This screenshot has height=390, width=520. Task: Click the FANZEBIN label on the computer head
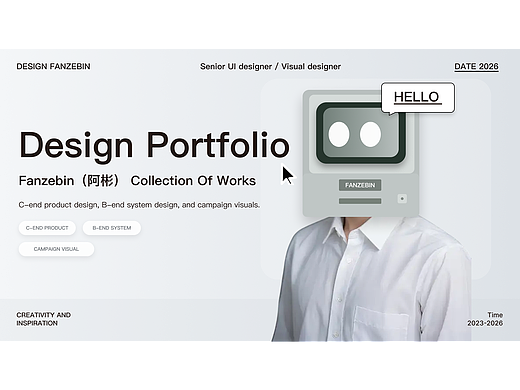(x=360, y=185)
